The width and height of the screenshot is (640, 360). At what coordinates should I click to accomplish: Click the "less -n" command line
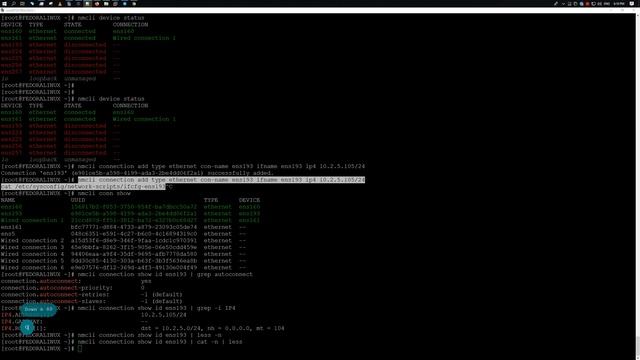coord(149,335)
